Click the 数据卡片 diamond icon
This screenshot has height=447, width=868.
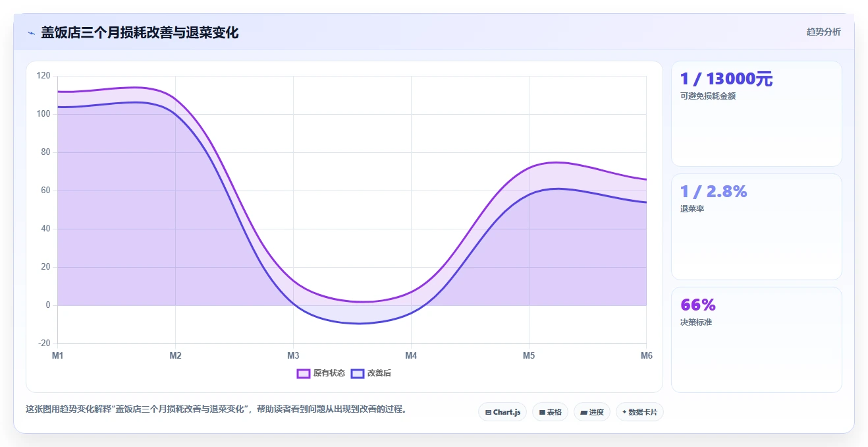point(624,412)
